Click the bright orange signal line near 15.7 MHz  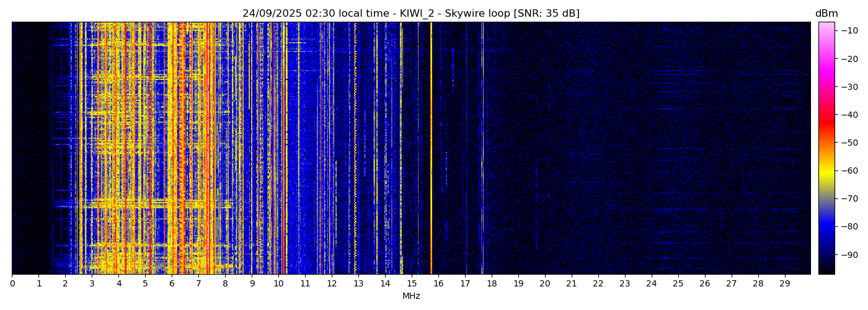click(431, 149)
